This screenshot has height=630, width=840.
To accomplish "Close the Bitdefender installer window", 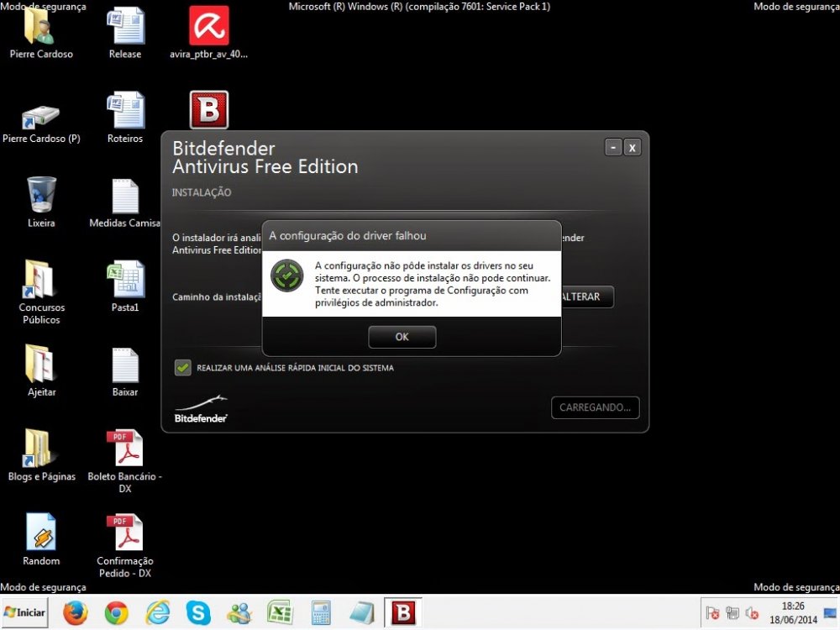I will (x=633, y=147).
